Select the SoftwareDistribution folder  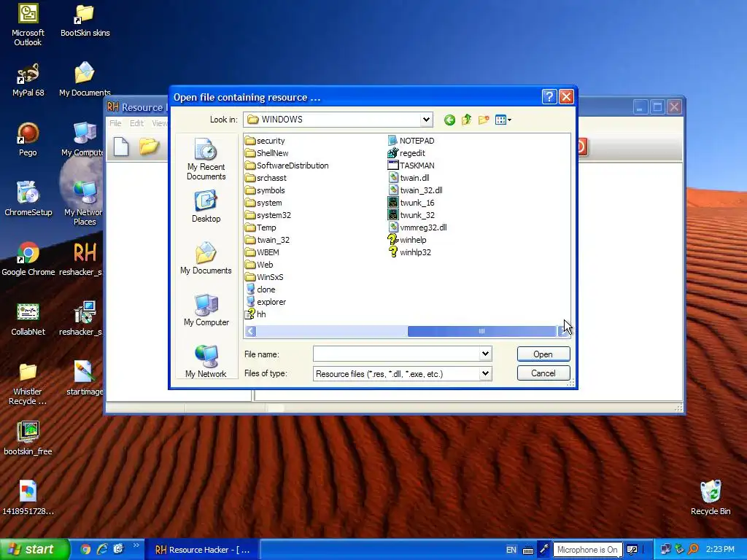(287, 166)
